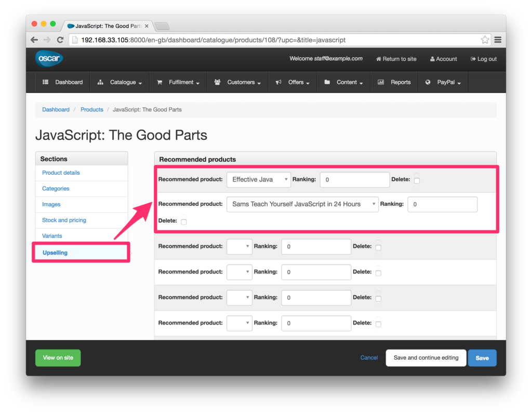The image size is (532, 413).
Task: Click the home icon beside Return to site
Action: click(x=378, y=59)
